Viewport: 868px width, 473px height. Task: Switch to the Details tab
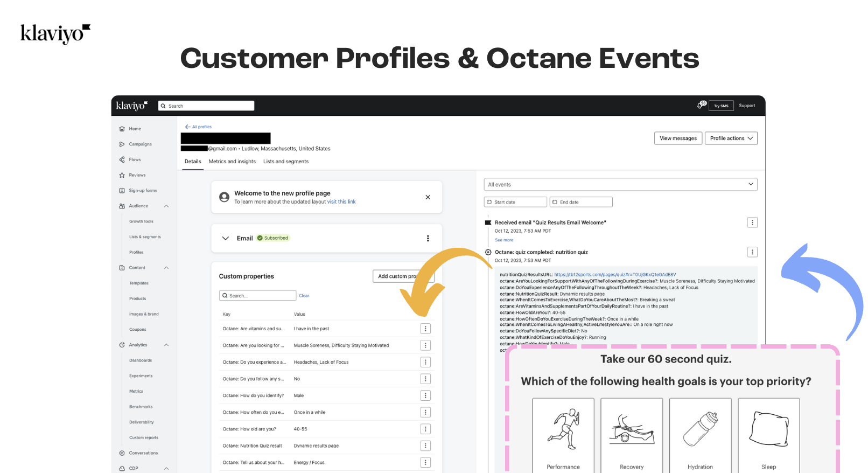point(193,162)
